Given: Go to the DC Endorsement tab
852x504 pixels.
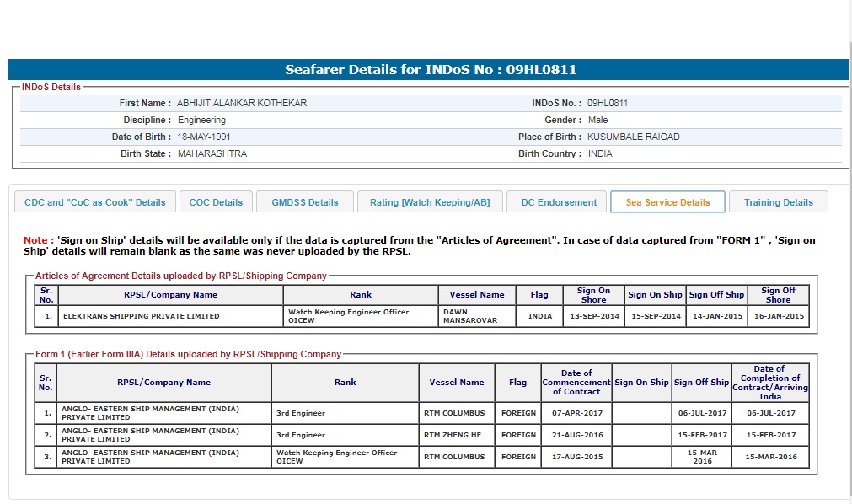Looking at the screenshot, I should click(x=557, y=202).
